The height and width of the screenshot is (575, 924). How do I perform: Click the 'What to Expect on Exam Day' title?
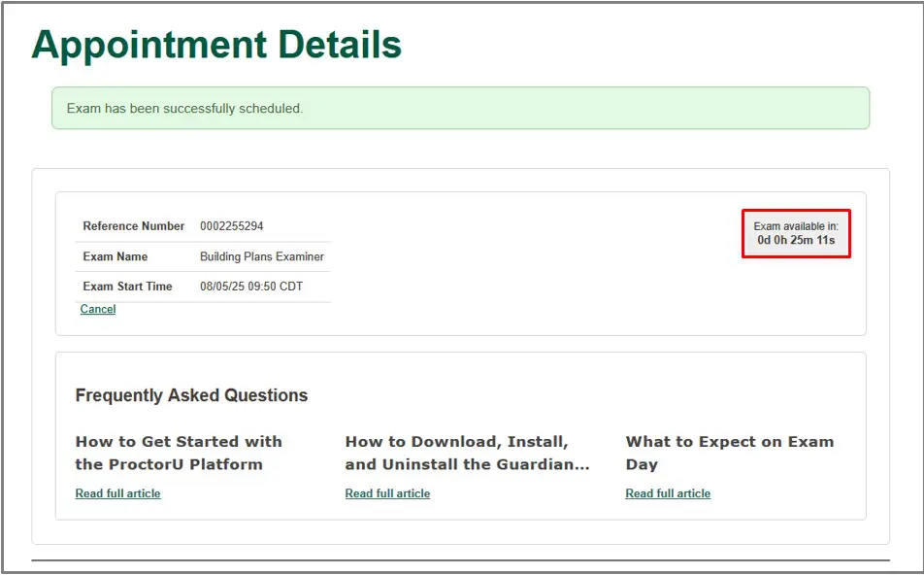click(729, 453)
